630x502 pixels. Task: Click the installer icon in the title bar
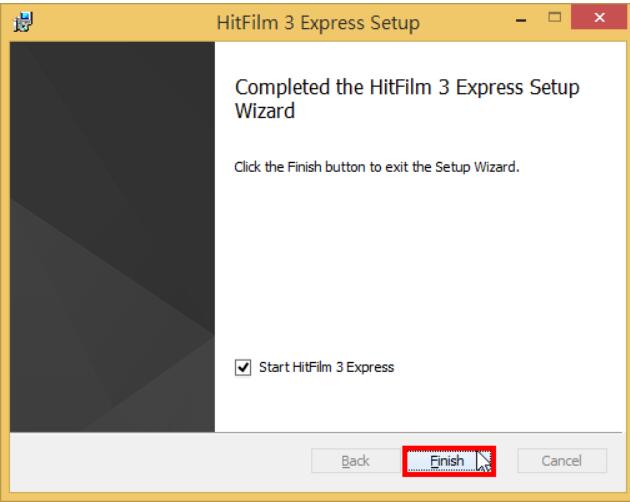(x=23, y=22)
